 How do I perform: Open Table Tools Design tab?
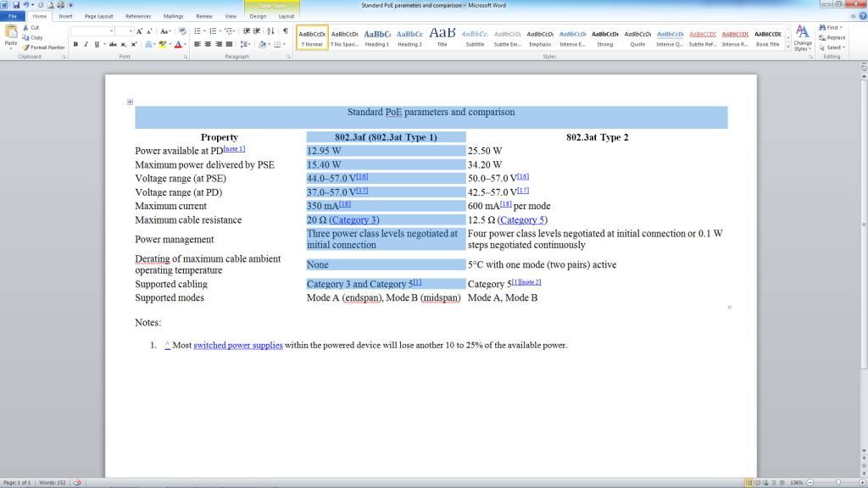point(258,16)
